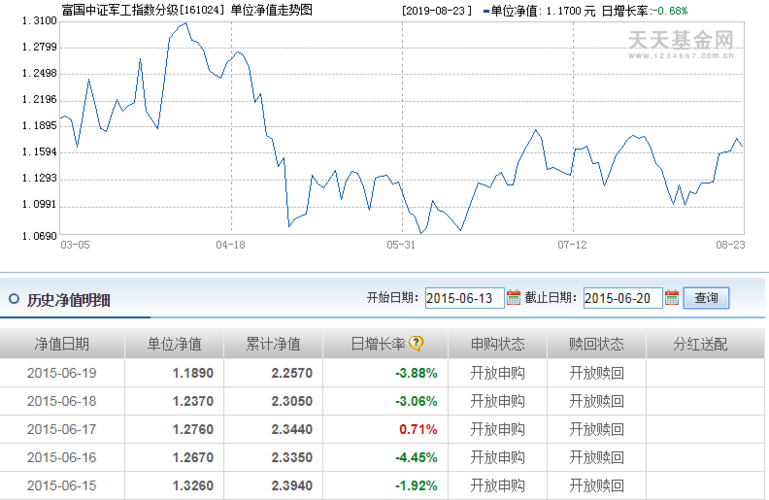Open the end date calendar picker icon
Viewport: 769px width, 500px height.
point(672,298)
